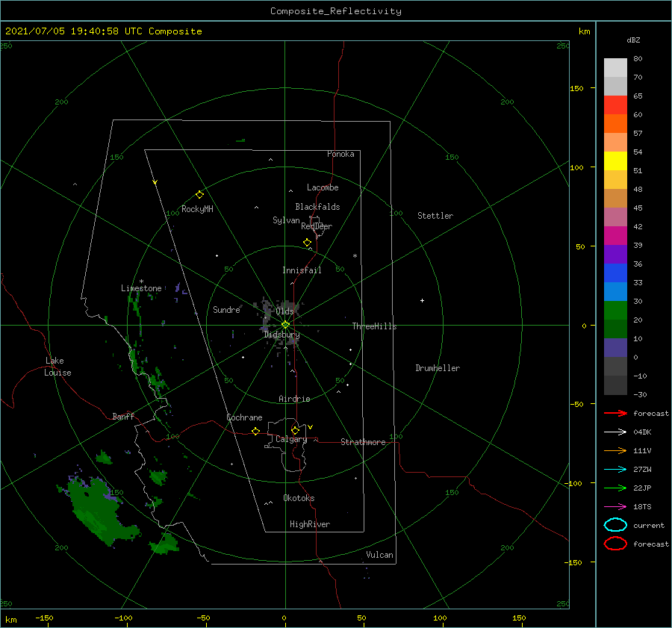The width and height of the screenshot is (672, 628).
Task: Click the Composite_Reflectivity title
Action: click(x=336, y=11)
